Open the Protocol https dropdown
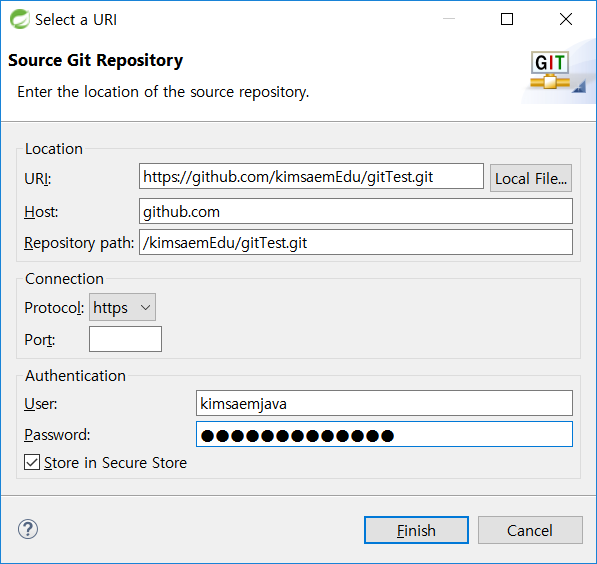 122,307
